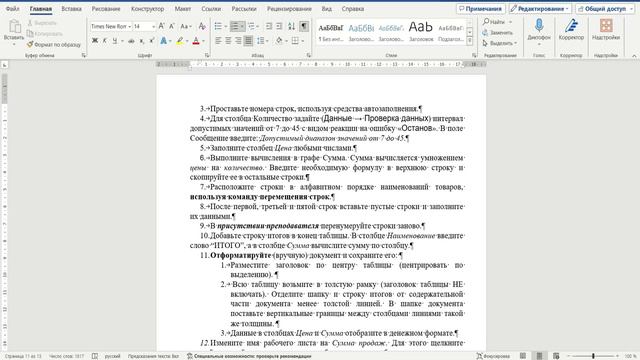Apply the 'Без инт...' (No Spacing) style
This screenshot has height=360, width=640.
point(331,32)
